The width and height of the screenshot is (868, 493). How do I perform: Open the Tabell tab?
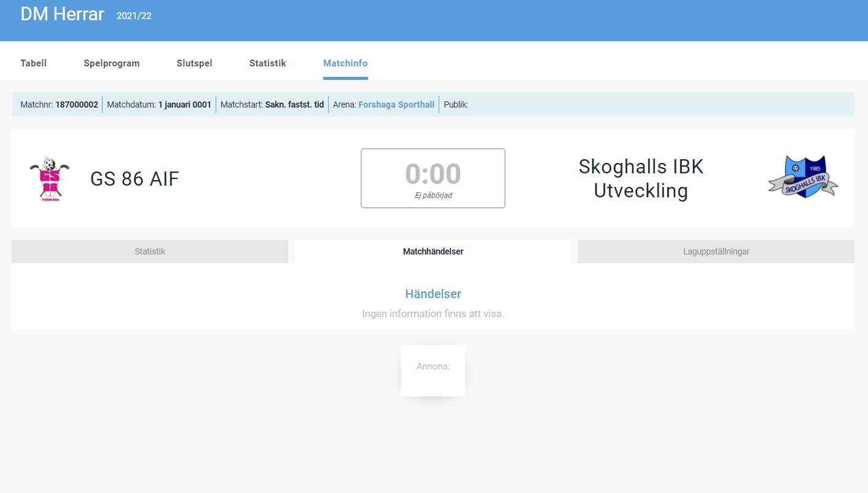pos(33,63)
